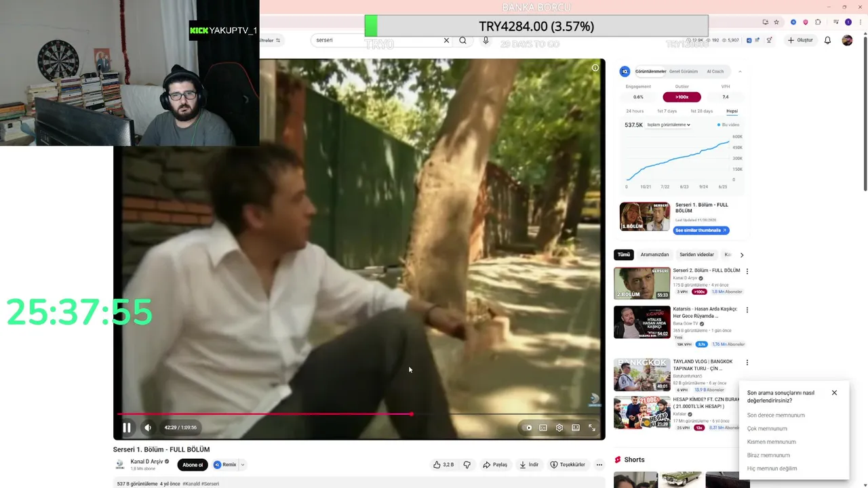The height and width of the screenshot is (488, 868).
Task: Select the Hepsi time range
Action: (732, 111)
